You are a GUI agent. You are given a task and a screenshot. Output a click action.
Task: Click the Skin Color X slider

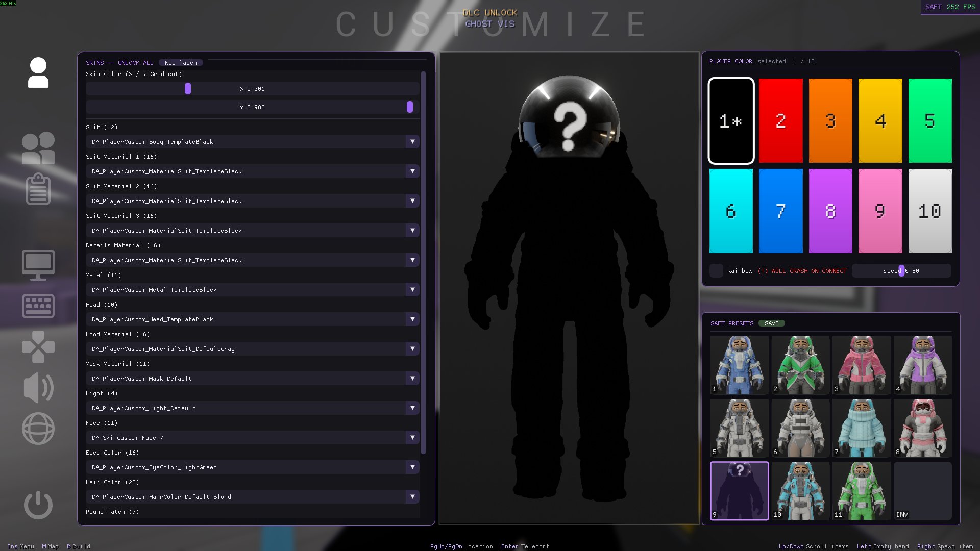point(253,89)
